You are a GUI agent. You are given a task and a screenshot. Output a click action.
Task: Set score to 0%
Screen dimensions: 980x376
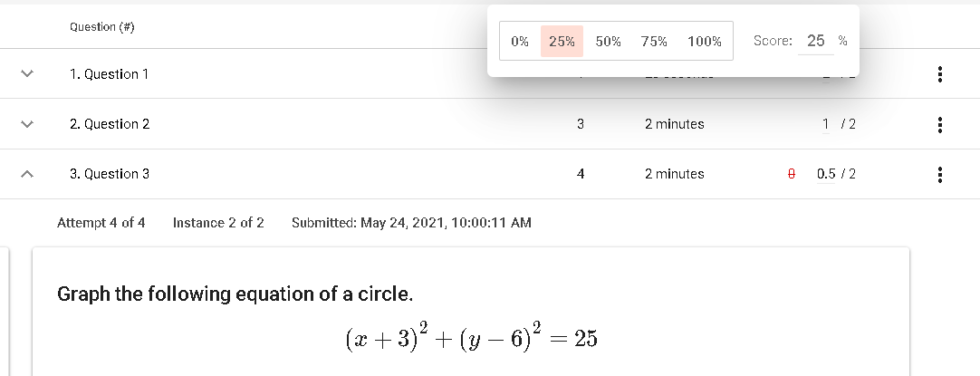point(520,42)
